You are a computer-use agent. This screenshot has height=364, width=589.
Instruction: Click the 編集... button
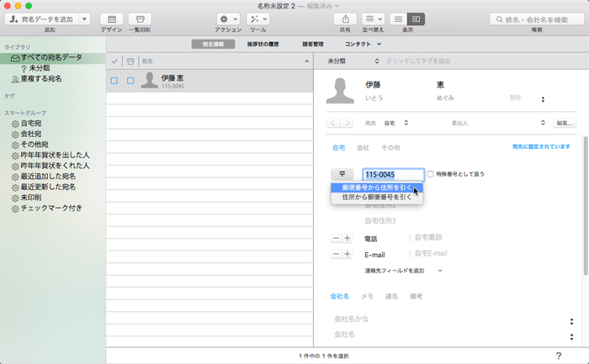[563, 123]
